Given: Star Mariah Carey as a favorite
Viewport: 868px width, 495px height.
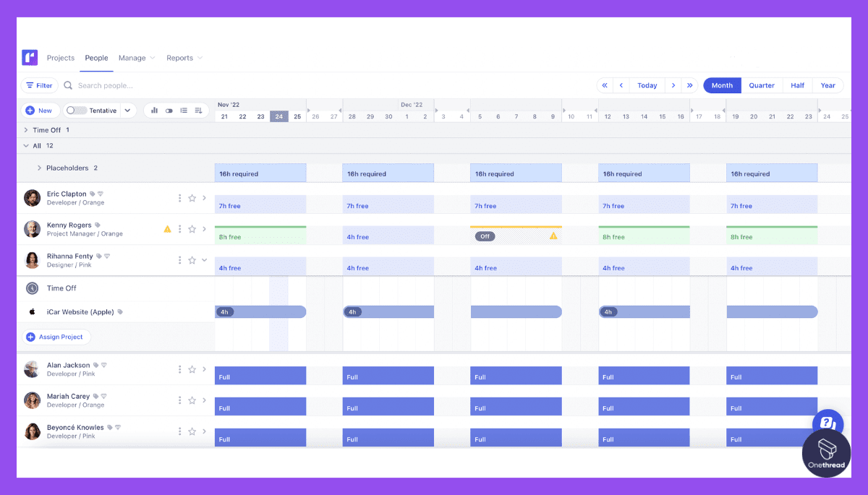Looking at the screenshot, I should [x=192, y=400].
